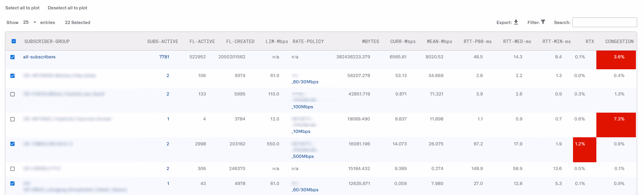Open _60/30Mbps policy in the 12635.671 row
Image resolution: width=644 pixels, height=195 pixels.
[305, 190]
